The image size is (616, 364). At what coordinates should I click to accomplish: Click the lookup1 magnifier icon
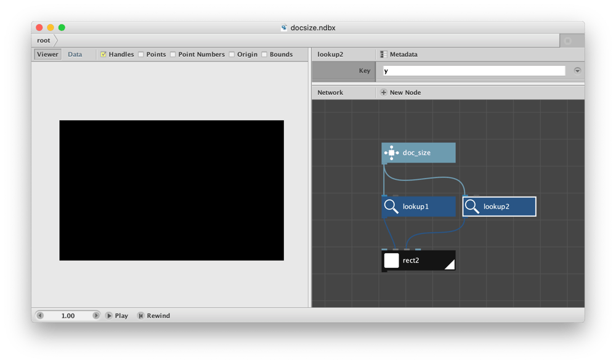pyautogui.click(x=391, y=206)
